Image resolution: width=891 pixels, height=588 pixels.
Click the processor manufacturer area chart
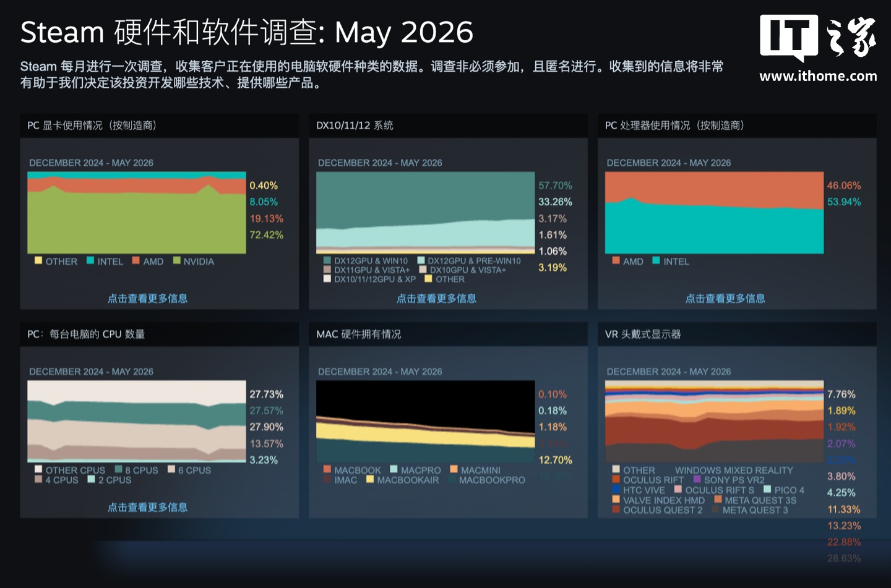pos(715,213)
